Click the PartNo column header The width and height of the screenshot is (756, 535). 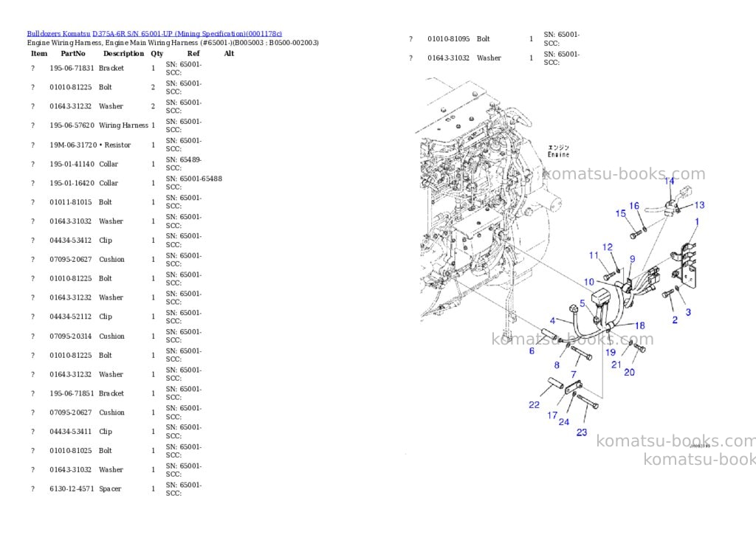73,53
